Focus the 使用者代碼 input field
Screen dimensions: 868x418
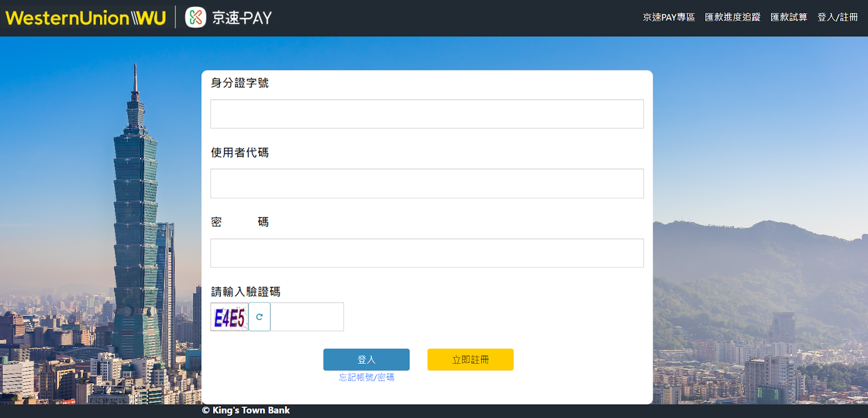click(427, 183)
